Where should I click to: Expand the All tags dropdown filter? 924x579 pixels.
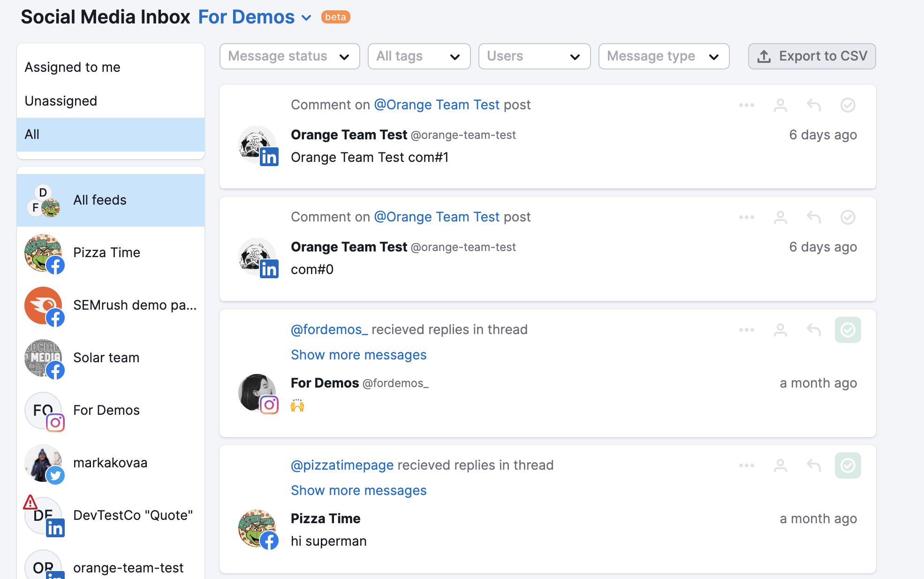pos(416,56)
